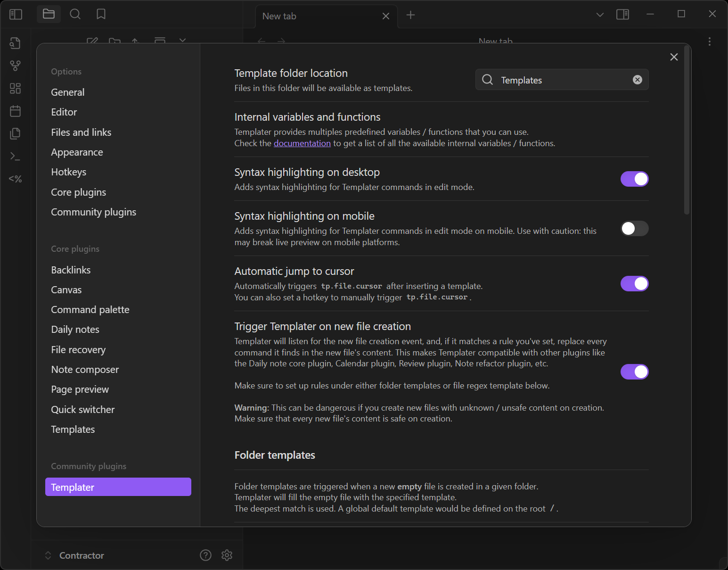Image resolution: width=728 pixels, height=570 pixels.
Task: Disable syntax highlighting on desktop
Action: [634, 179]
